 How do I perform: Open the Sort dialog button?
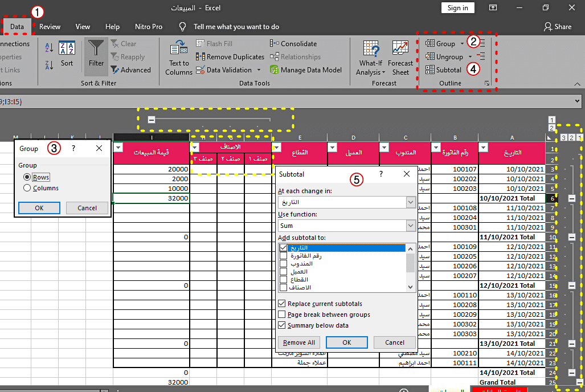tap(67, 54)
